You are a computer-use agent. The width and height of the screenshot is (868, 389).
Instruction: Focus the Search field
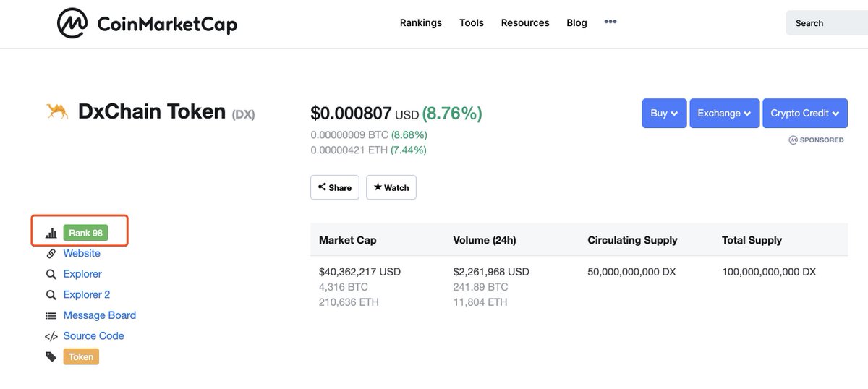[827, 23]
